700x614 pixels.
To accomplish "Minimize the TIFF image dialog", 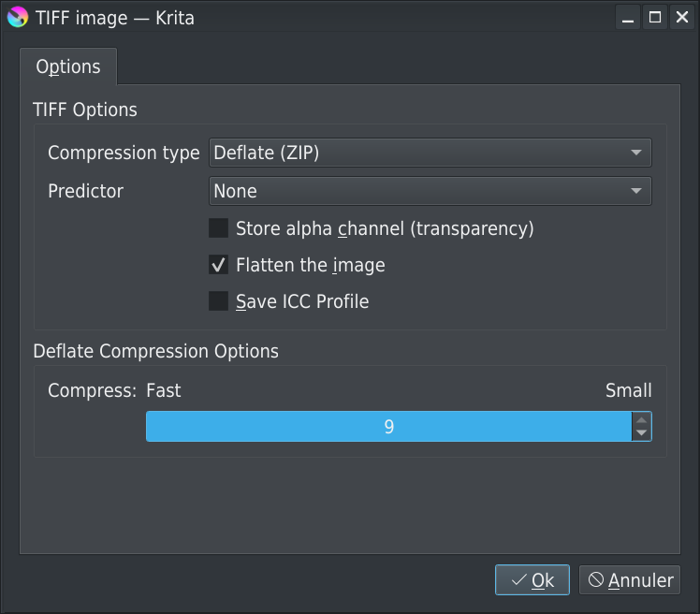I will 628,17.
